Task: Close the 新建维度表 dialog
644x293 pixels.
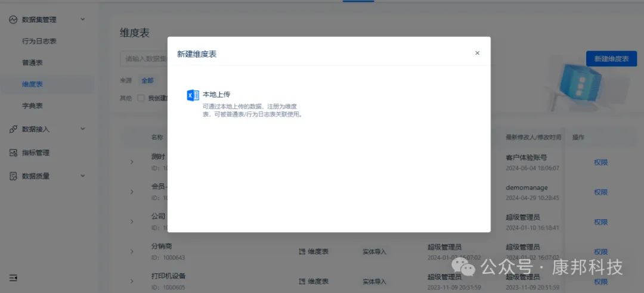Action: (x=477, y=53)
